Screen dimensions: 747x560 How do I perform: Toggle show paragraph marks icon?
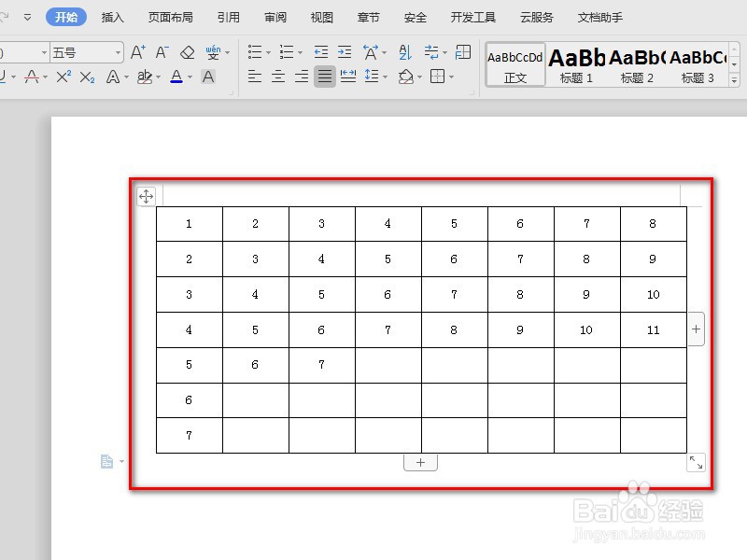click(431, 52)
